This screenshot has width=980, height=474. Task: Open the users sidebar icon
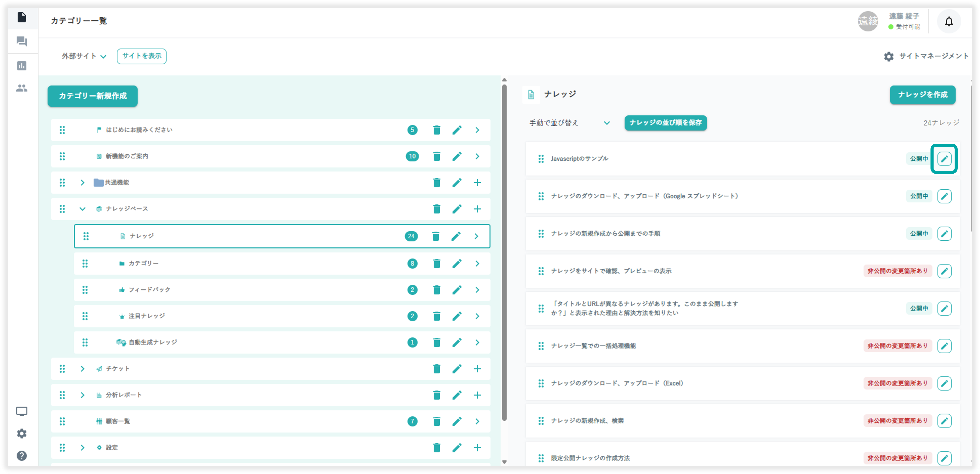[x=22, y=88]
